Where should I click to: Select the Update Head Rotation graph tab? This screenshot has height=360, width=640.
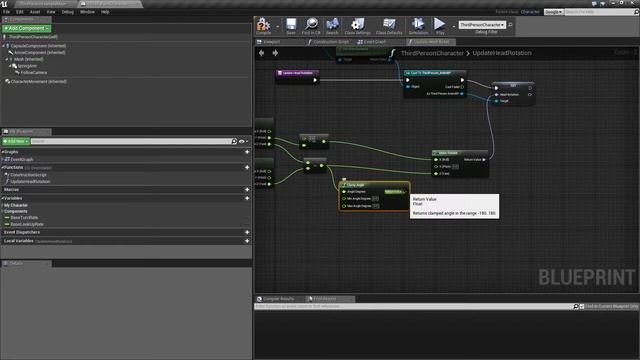[431, 42]
